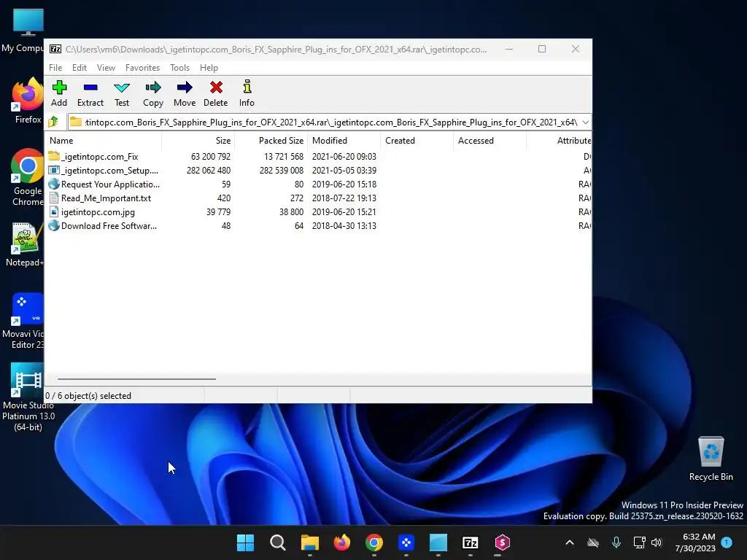The image size is (747, 560).
Task: Open Google Chrome desktop shortcut
Action: click(27, 177)
